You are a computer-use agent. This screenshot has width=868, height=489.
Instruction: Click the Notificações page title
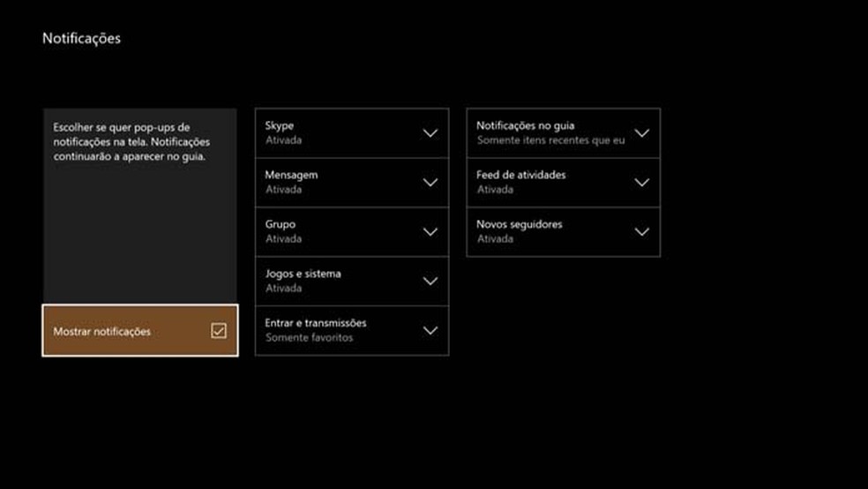point(81,38)
